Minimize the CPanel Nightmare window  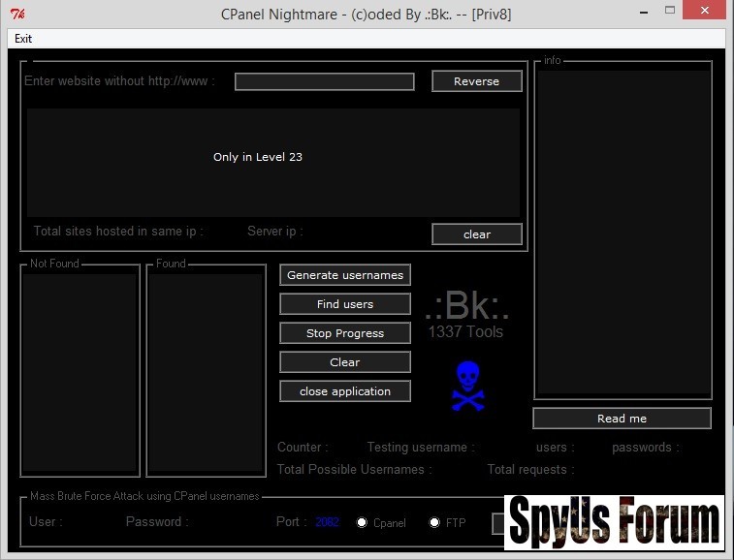[x=640, y=12]
